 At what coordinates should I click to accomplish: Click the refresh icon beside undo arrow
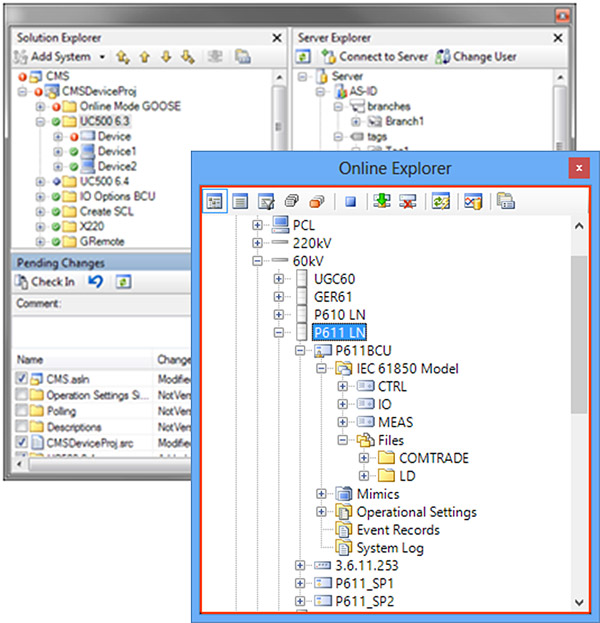pos(123,282)
